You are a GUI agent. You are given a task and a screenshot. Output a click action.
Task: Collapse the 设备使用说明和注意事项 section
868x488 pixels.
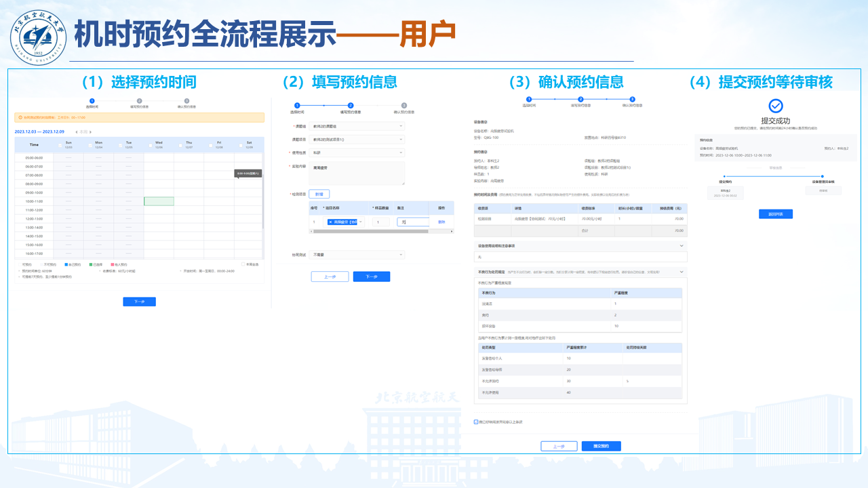point(681,246)
